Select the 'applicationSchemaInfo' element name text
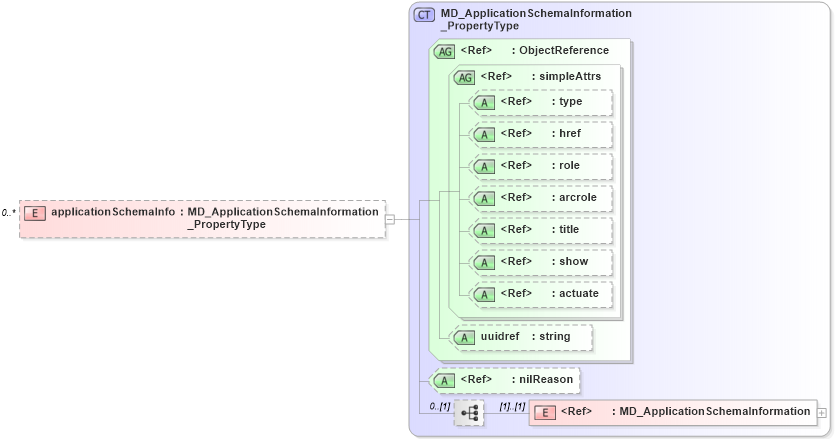 tap(113, 212)
